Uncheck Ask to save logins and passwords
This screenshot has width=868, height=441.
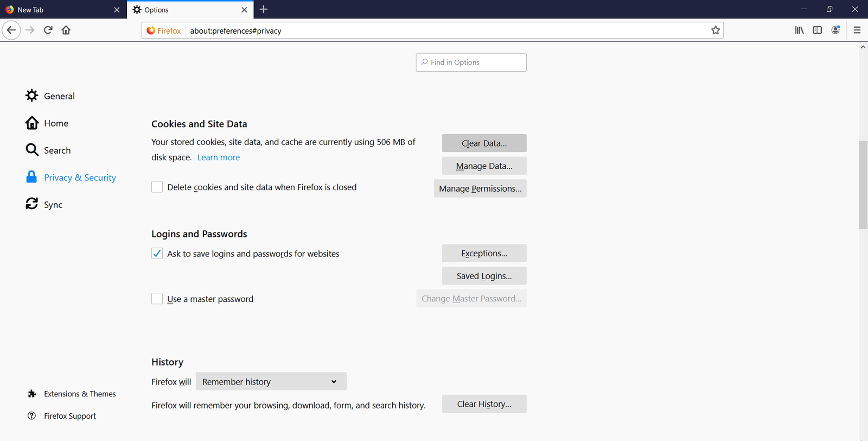pyautogui.click(x=157, y=254)
